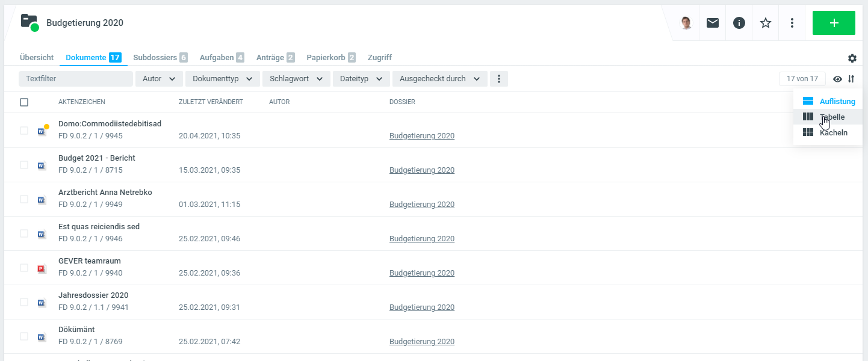Open the Dokumenttyp filter dropdown
868x361 pixels.
[x=222, y=79]
